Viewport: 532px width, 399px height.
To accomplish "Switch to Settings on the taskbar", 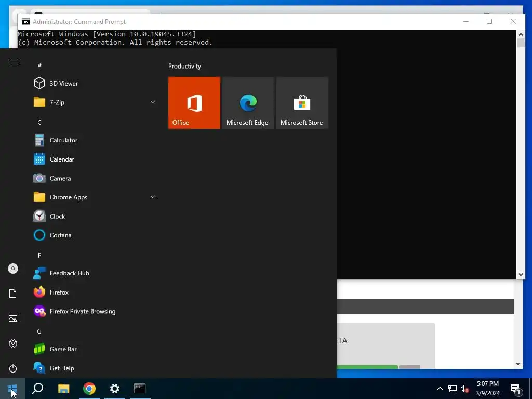I will [x=115, y=389].
